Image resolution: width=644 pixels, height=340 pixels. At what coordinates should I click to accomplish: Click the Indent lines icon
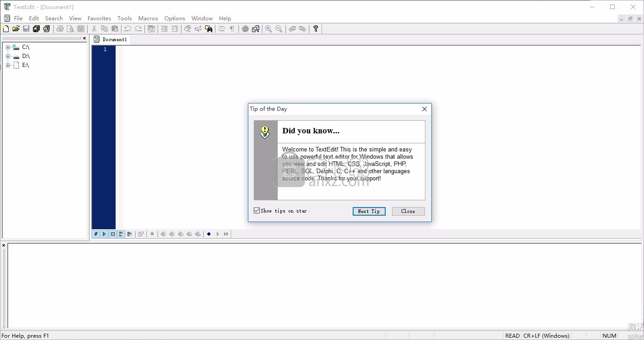click(x=175, y=29)
